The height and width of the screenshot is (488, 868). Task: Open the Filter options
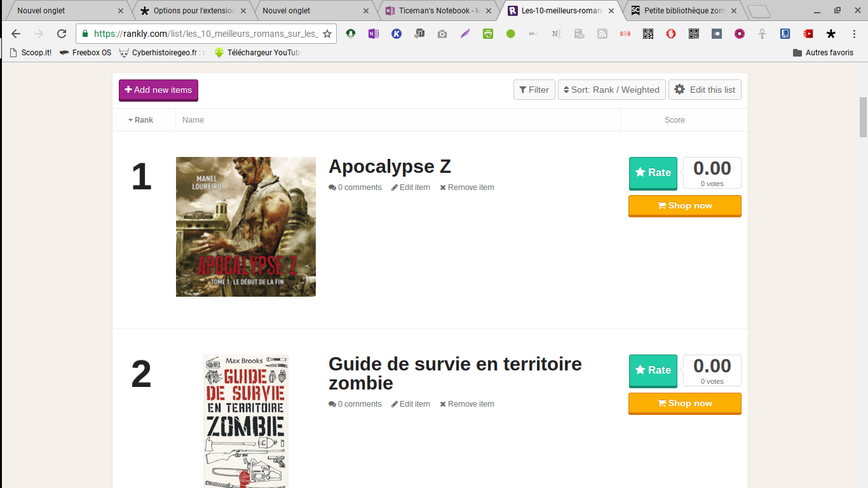(534, 90)
